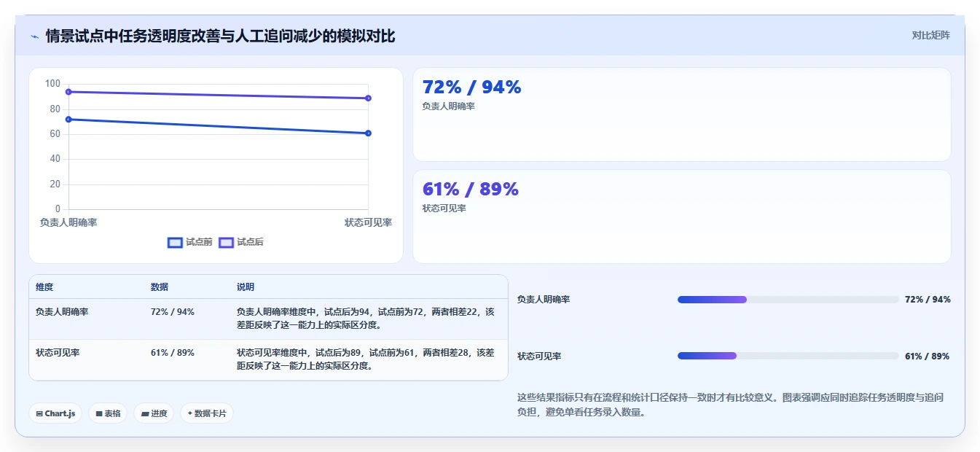980x452 pixels.
Task: Select the 试点后 data point at 94 on the chart
Action: 68,92
